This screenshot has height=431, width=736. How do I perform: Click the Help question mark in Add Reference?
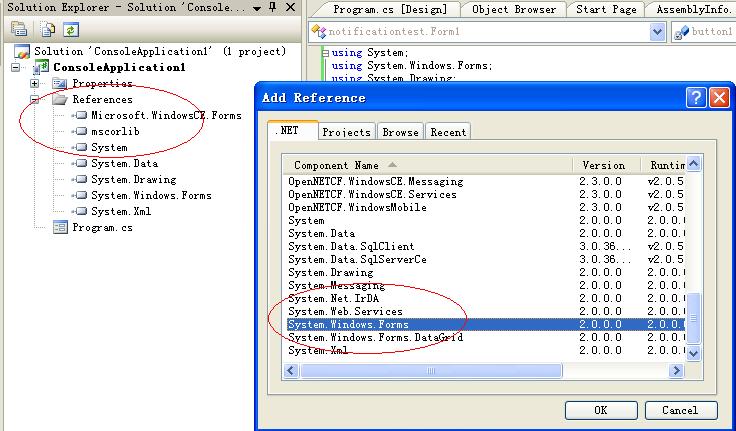tap(696, 98)
